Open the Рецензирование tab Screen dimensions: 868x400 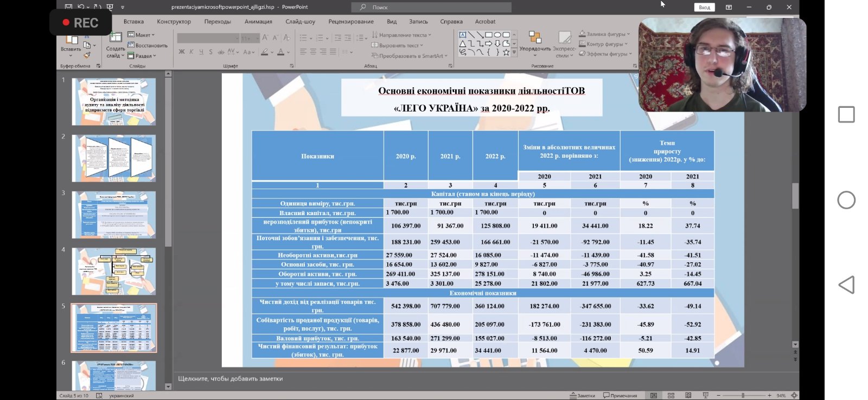click(x=350, y=22)
